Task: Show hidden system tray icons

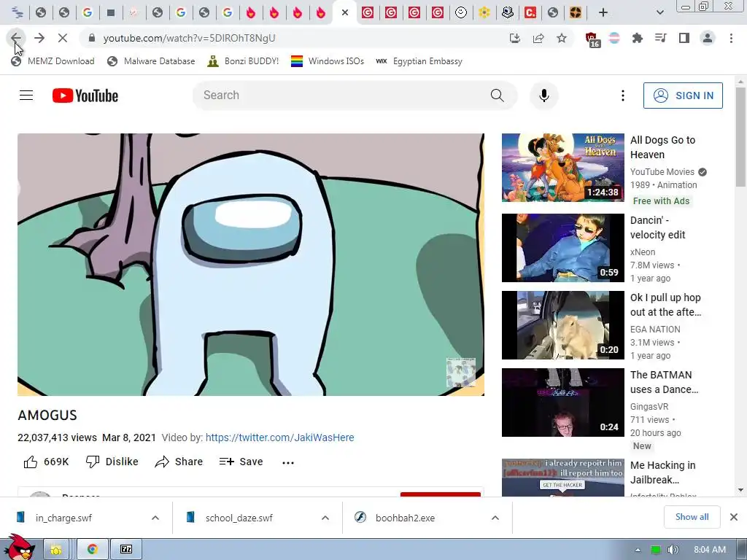Action: pos(638,550)
